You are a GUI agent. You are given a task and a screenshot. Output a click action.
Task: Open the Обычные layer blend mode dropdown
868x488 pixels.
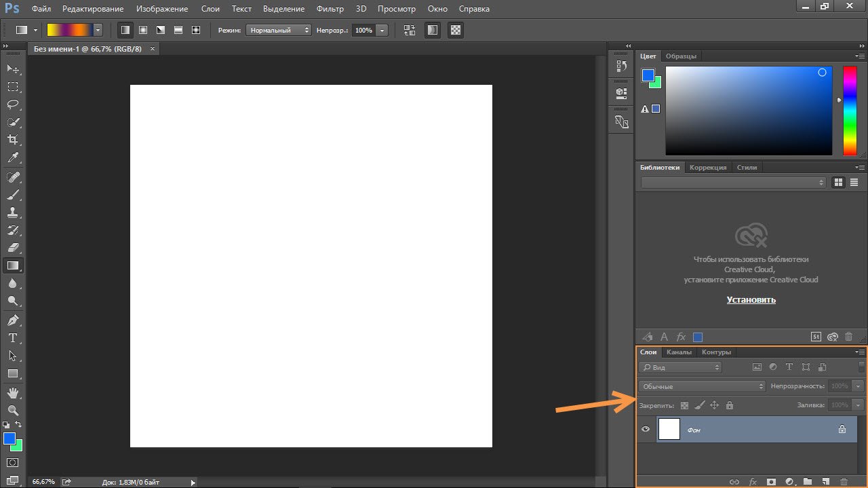tap(702, 386)
